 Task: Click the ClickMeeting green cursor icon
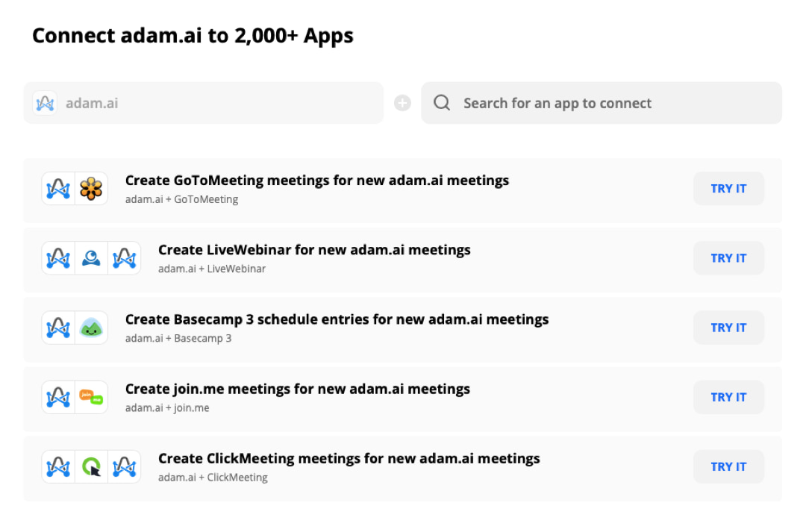(x=91, y=467)
